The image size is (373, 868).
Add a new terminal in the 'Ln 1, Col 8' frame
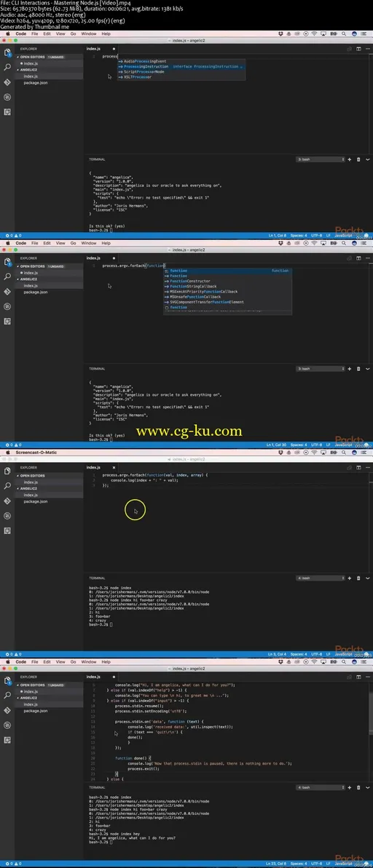tap(350, 159)
